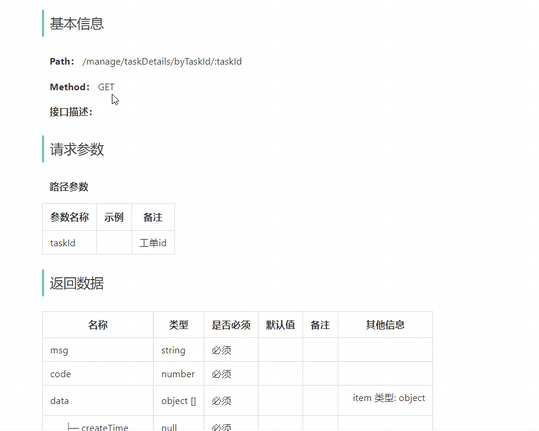Image resolution: width=539 pixels, height=431 pixels.
Task: Click the GET method value
Action: [106, 87]
